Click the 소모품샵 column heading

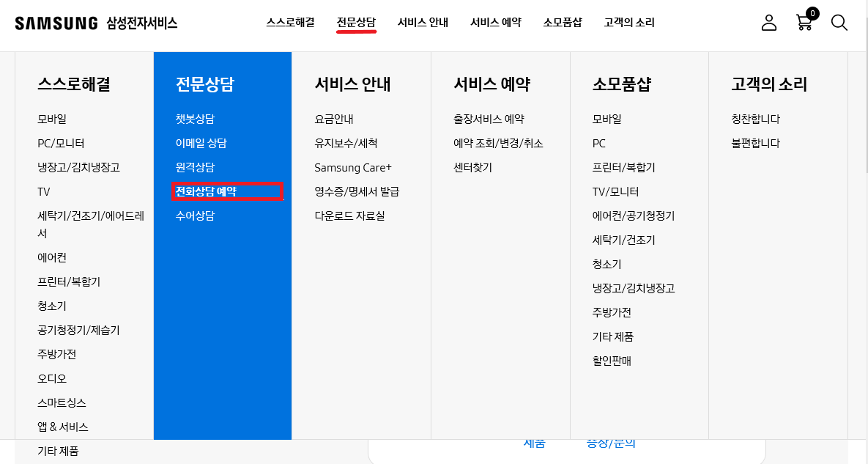point(622,84)
